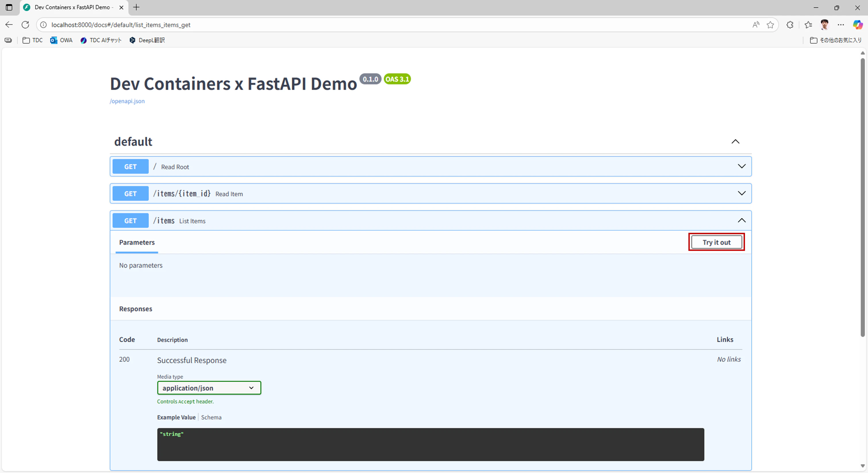This screenshot has height=473, width=868.
Task: Open その他のお気に入り folder
Action: click(x=836, y=40)
